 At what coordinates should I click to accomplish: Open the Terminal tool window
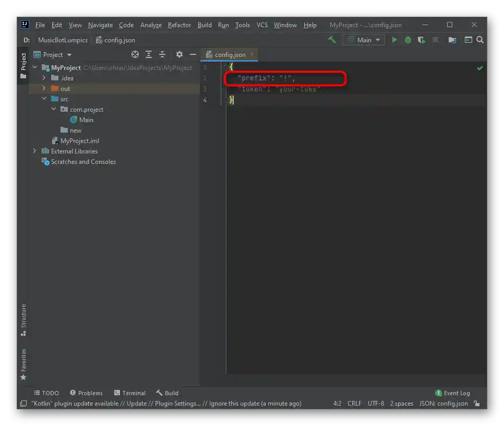130,393
